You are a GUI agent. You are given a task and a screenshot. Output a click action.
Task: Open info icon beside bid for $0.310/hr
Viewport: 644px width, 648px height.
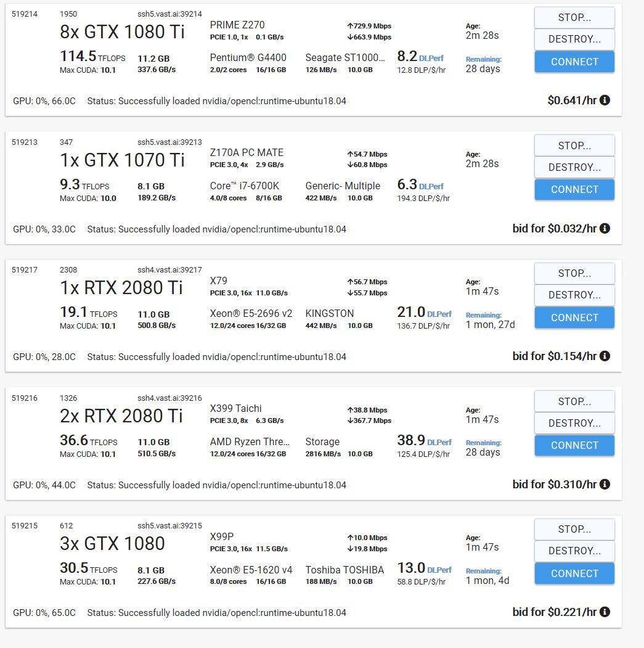tap(605, 484)
